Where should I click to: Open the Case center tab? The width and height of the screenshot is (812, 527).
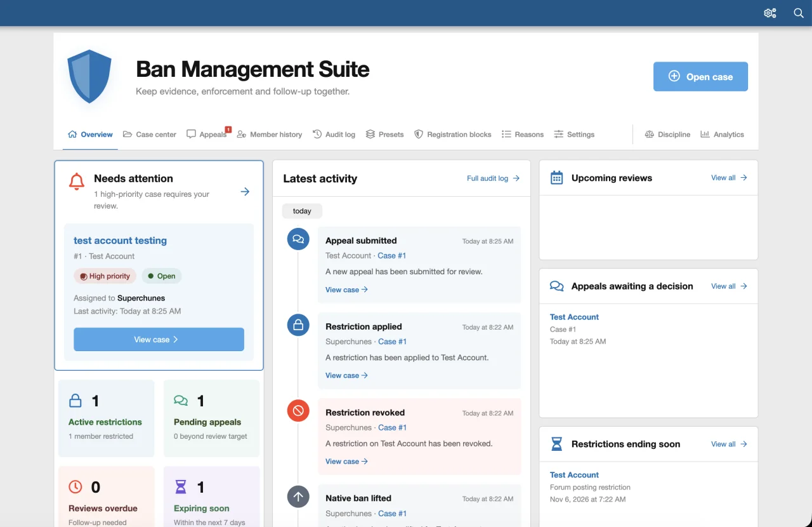[x=149, y=135]
